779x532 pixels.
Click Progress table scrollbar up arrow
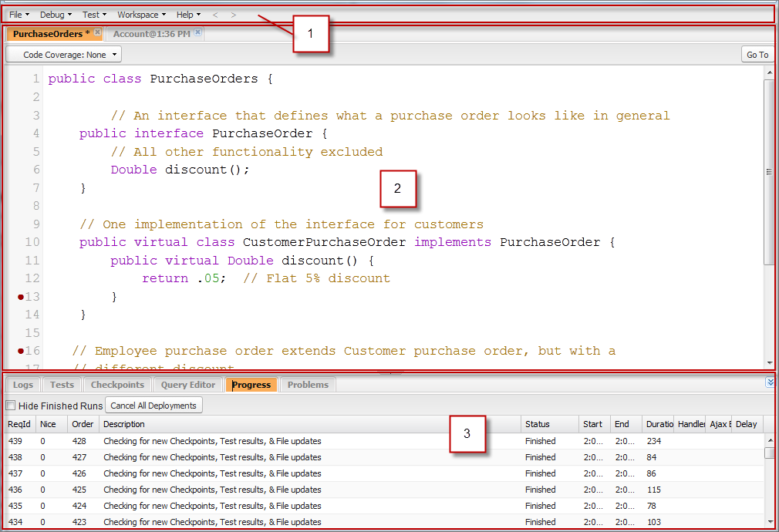click(x=770, y=440)
